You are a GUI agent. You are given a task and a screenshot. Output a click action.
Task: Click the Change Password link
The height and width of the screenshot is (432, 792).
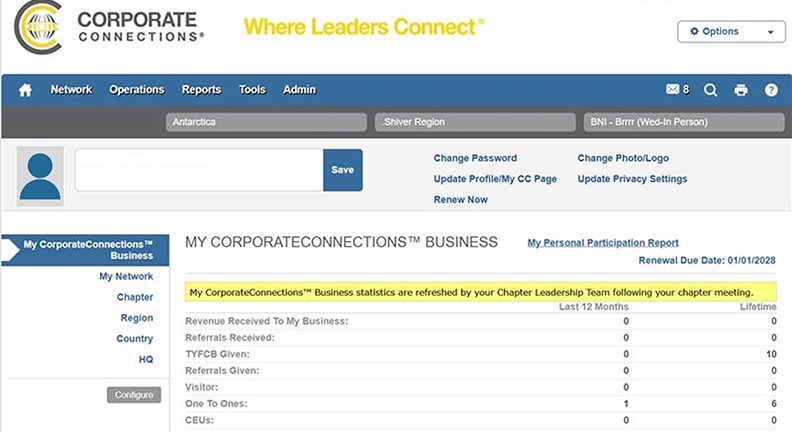coord(475,158)
